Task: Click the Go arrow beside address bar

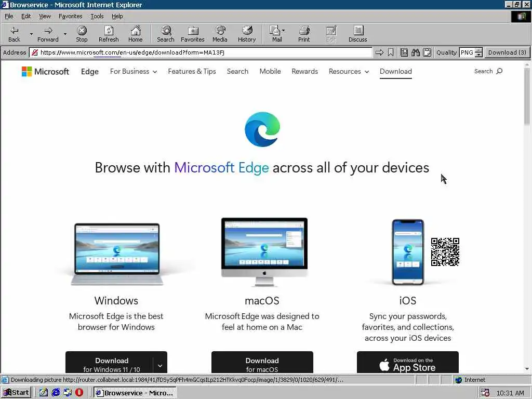Action: pyautogui.click(x=379, y=52)
